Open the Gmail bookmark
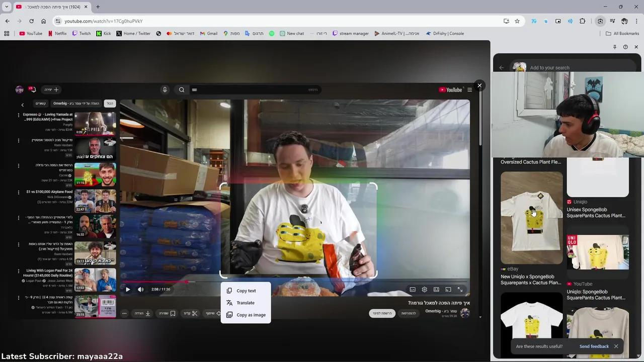 click(209, 34)
